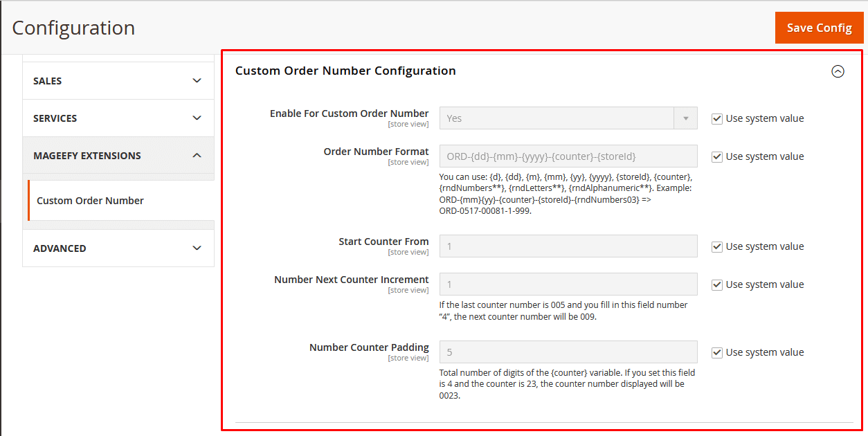Toggle Use system value for Order Number Format

point(717,157)
